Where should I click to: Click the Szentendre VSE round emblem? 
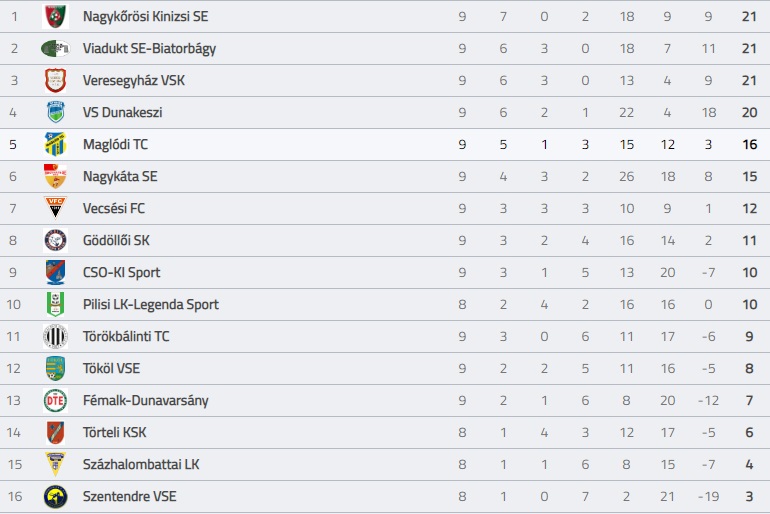(x=55, y=496)
